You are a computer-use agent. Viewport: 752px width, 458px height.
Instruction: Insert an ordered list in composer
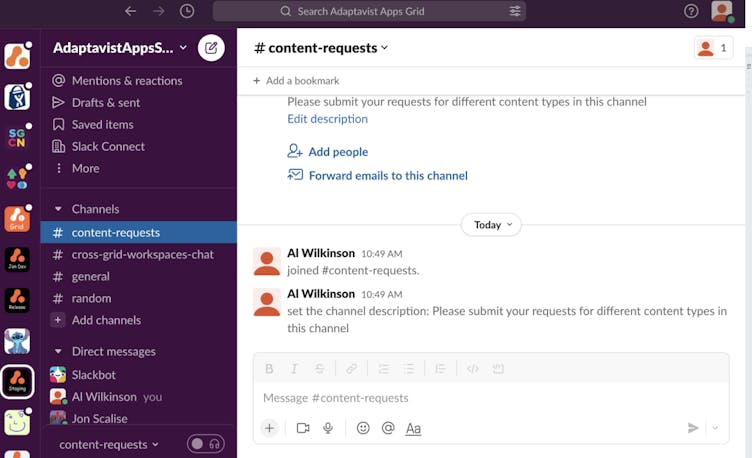pyautogui.click(x=383, y=368)
